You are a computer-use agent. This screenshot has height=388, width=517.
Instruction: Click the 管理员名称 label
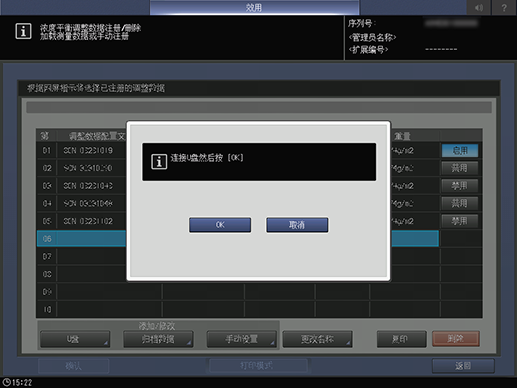click(x=372, y=37)
